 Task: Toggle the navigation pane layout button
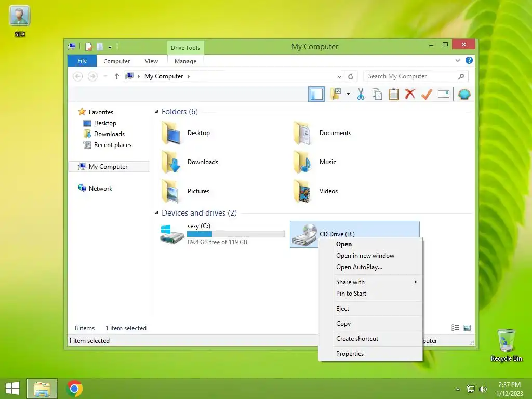(316, 94)
